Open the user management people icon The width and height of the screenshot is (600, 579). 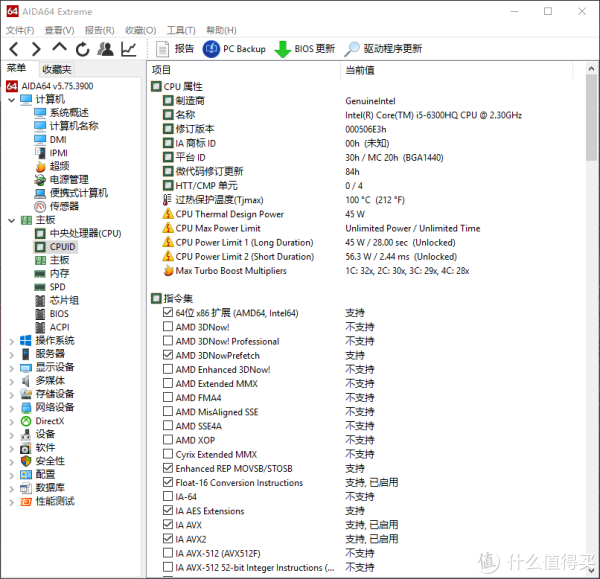click(105, 49)
